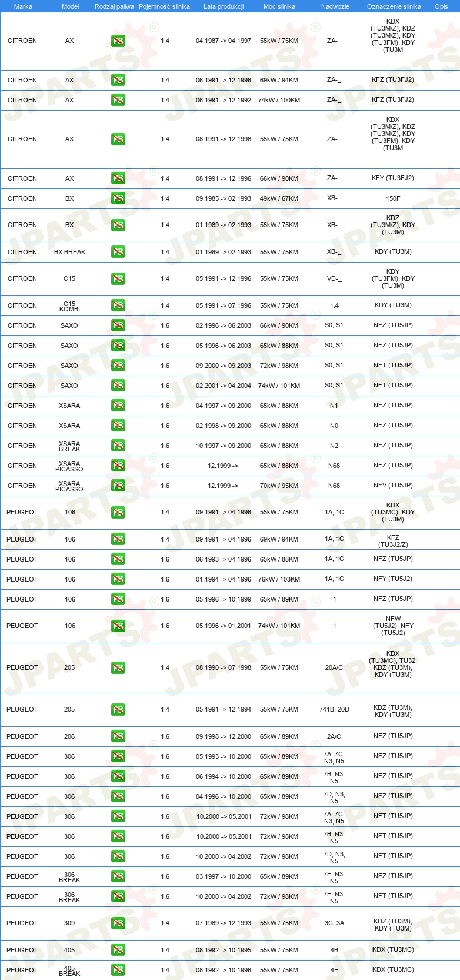Select the 'NFY (TU5J2)' engine code cell
This screenshot has width=460, height=980.
(x=393, y=579)
